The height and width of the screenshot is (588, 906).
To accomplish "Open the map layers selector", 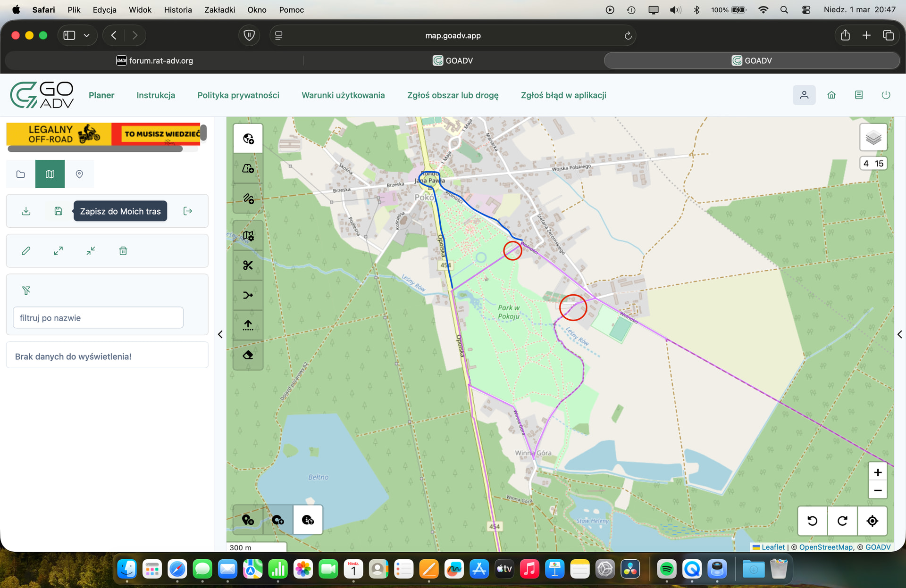I will click(x=873, y=138).
